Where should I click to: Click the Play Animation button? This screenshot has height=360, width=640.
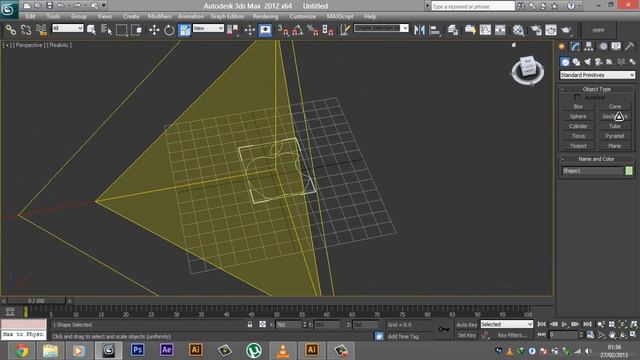tap(565, 324)
